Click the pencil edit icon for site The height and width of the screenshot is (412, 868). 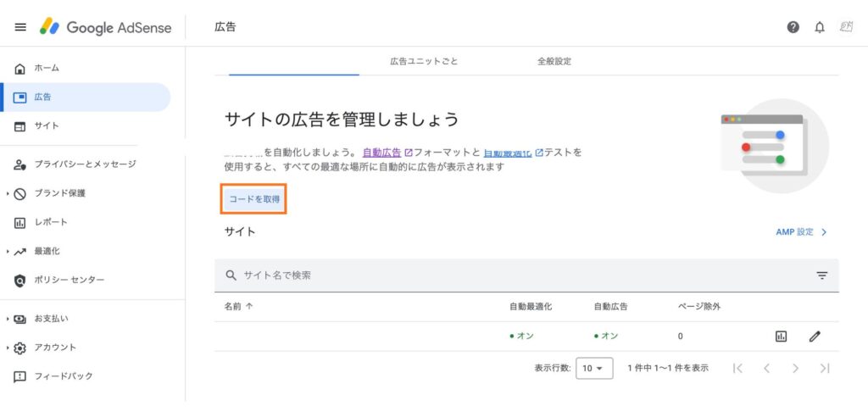[815, 337]
